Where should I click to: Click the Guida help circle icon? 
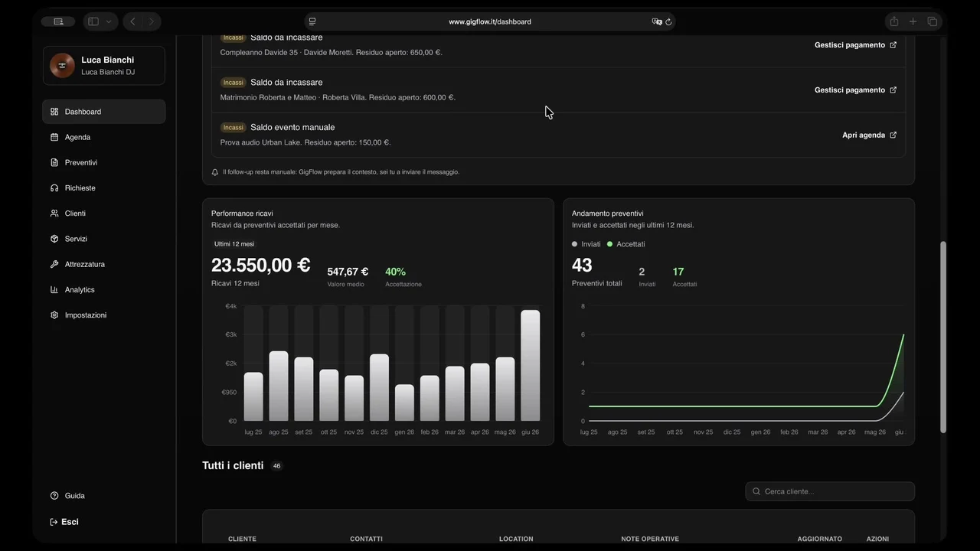(54, 496)
